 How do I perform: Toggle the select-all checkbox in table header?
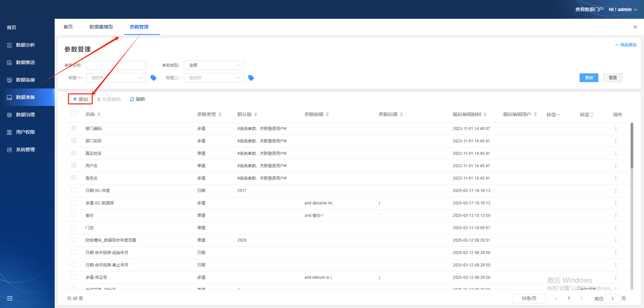74,114
